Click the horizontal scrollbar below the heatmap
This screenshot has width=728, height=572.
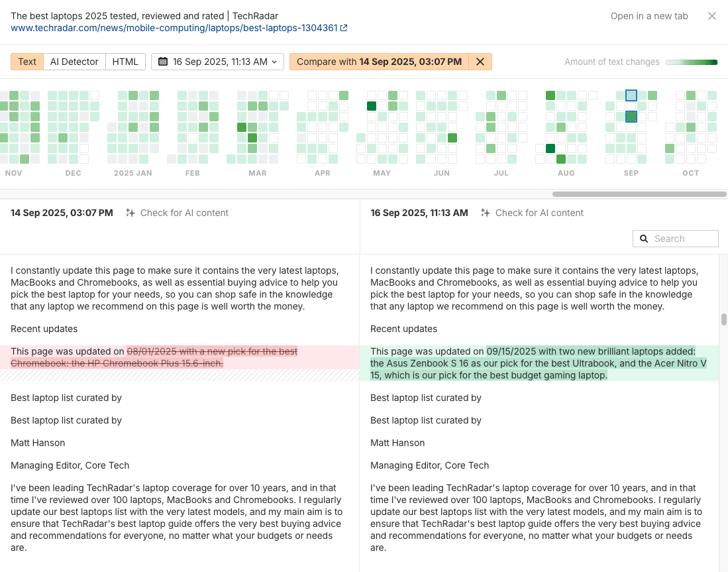click(638, 194)
